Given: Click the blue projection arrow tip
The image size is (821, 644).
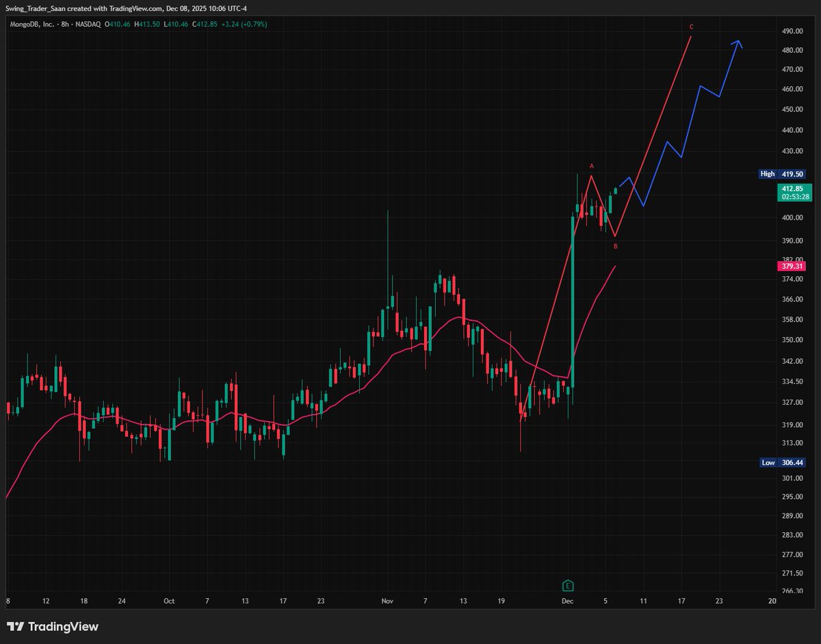Looking at the screenshot, I should (738, 42).
